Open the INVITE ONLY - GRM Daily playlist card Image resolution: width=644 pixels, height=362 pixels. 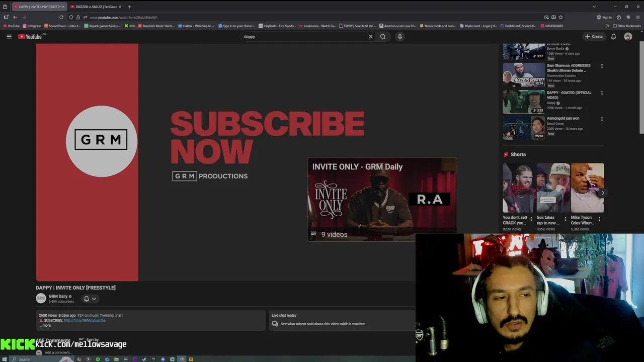382,199
